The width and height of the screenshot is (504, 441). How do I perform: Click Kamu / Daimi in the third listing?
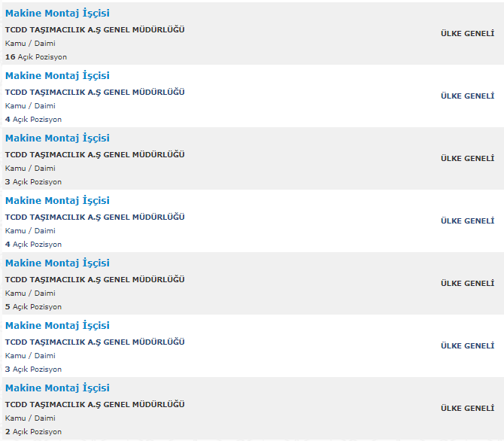(x=30, y=169)
